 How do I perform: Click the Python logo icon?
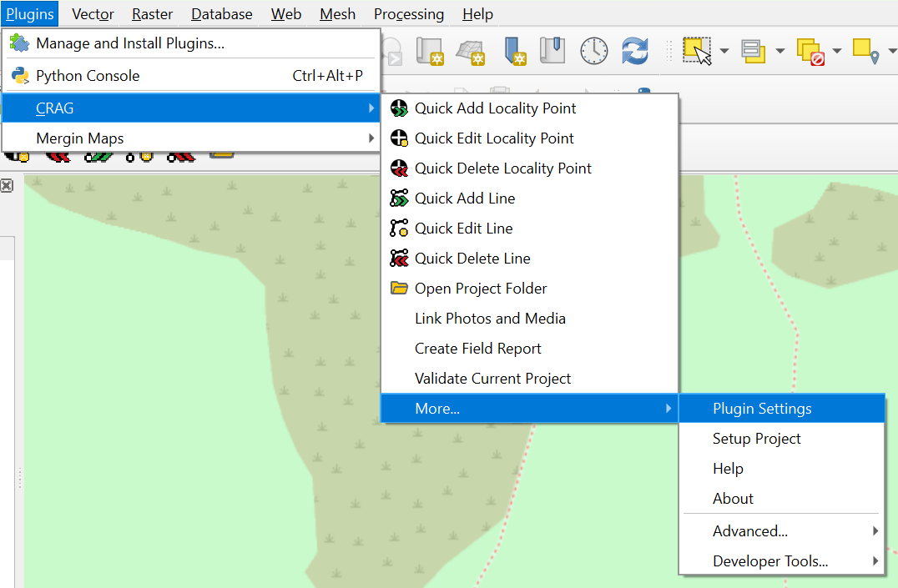[x=20, y=76]
